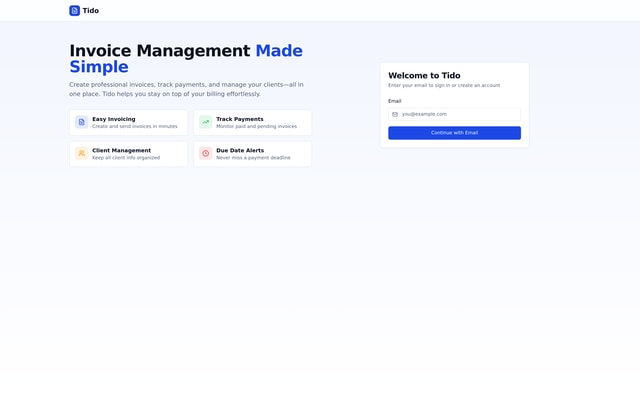Viewport: 640px width, 400px height.
Task: Click the Easy Invoicing document icon
Action: tap(82, 122)
